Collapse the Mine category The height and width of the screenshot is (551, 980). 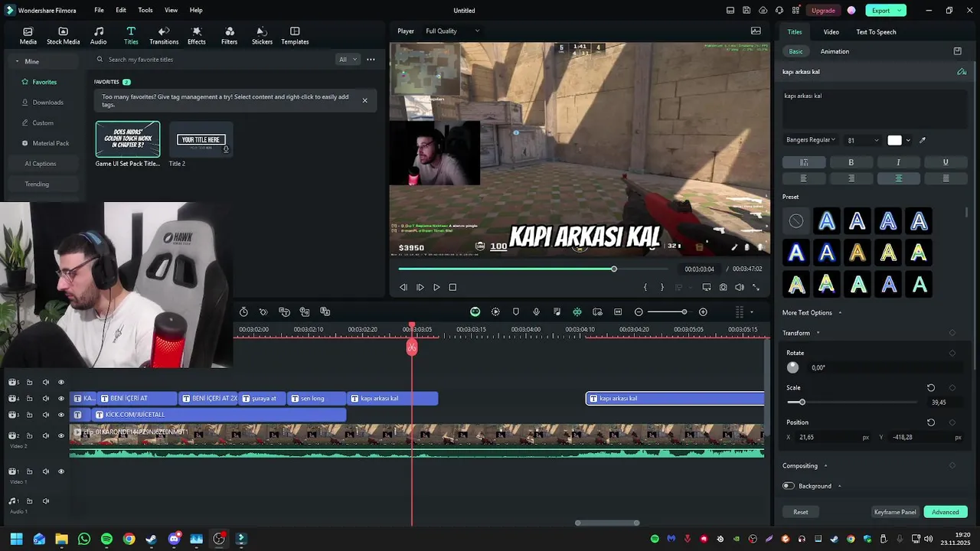(x=18, y=61)
